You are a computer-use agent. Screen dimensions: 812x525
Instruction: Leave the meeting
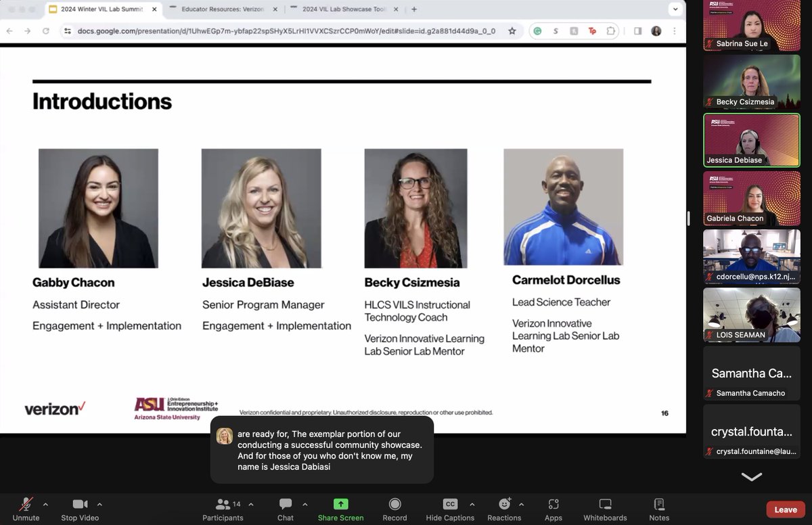pyautogui.click(x=786, y=509)
